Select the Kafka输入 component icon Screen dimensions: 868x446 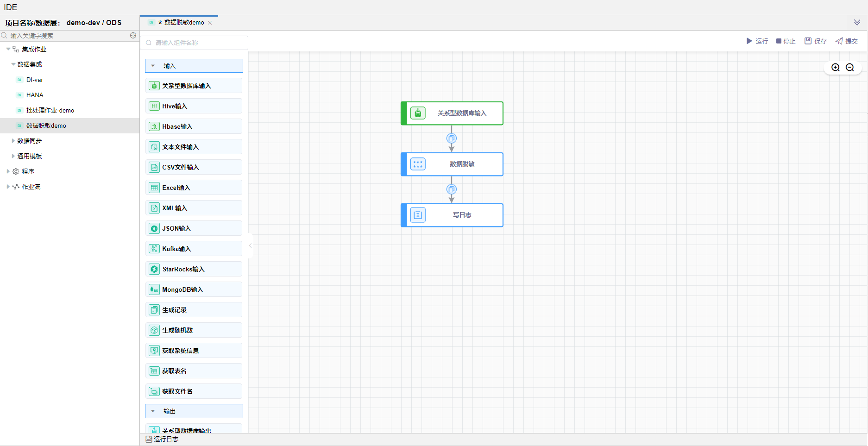(x=154, y=249)
